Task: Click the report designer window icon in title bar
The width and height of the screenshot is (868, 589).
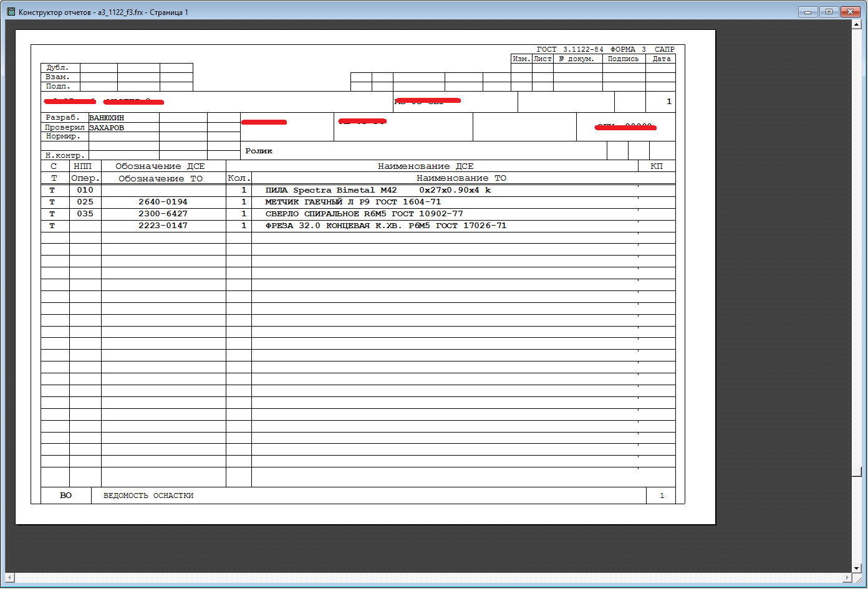Action: click(x=11, y=12)
